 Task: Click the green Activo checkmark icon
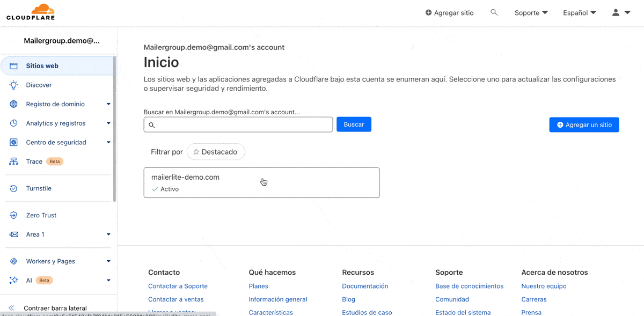155,189
